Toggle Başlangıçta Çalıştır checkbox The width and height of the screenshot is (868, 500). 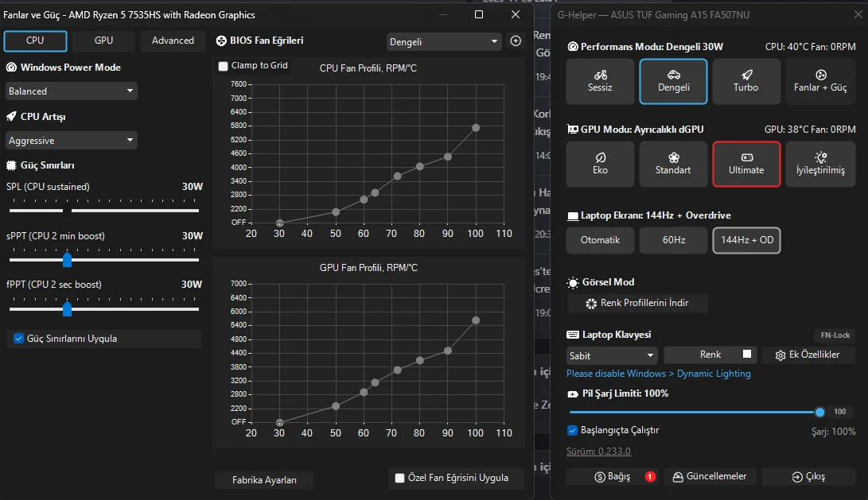click(572, 430)
